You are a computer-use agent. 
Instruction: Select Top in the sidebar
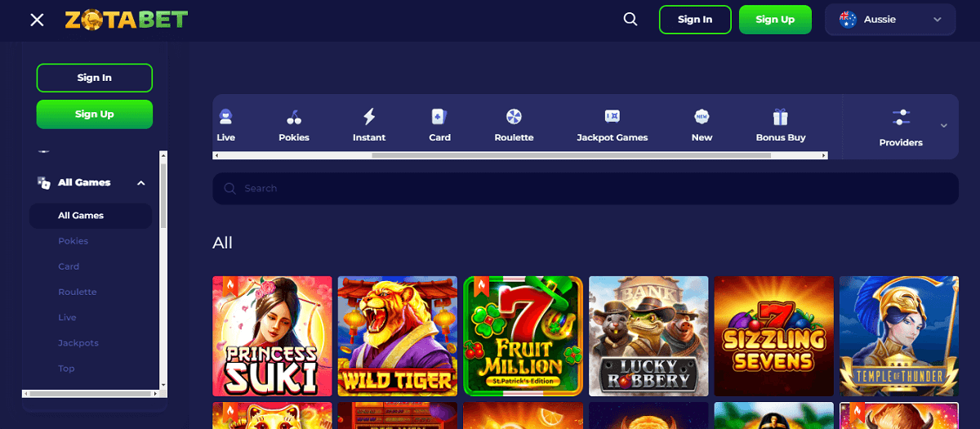point(66,369)
